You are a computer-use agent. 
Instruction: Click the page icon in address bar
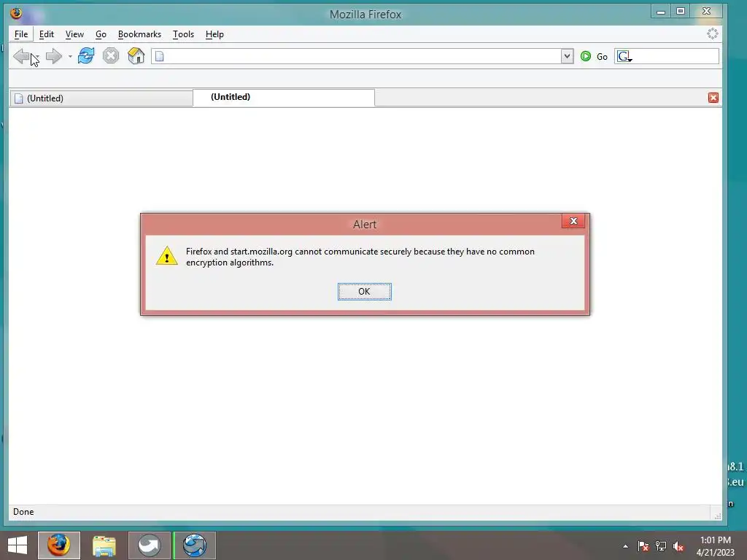pos(160,56)
